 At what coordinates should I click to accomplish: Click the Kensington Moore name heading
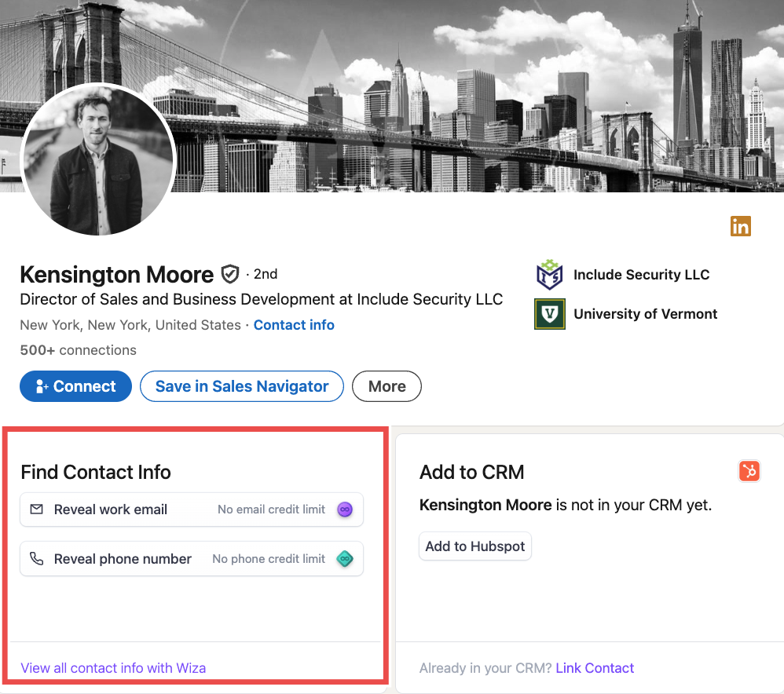tap(117, 274)
